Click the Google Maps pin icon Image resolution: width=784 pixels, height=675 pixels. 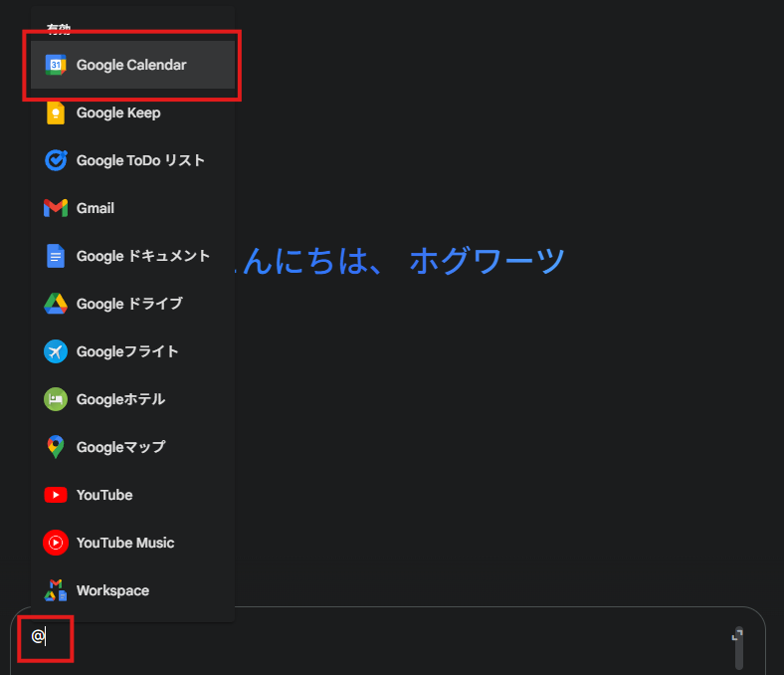pos(56,447)
